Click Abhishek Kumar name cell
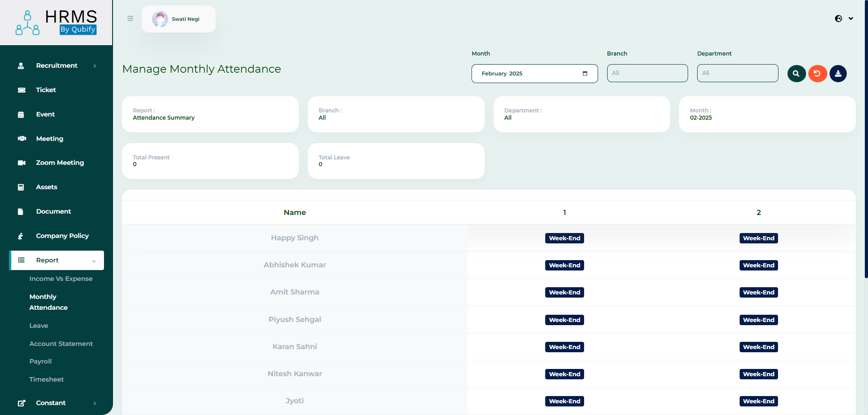Viewport: 868px width, 415px height. click(295, 265)
